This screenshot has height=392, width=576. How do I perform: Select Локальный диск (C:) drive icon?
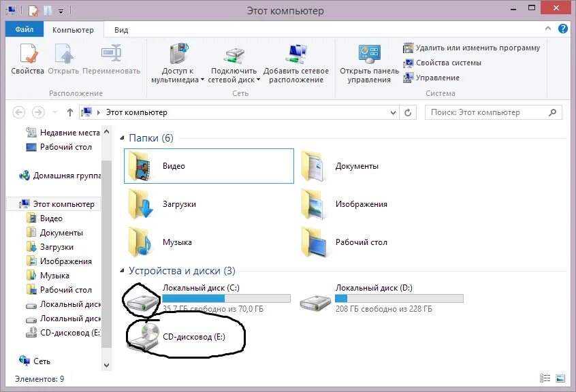141,304
